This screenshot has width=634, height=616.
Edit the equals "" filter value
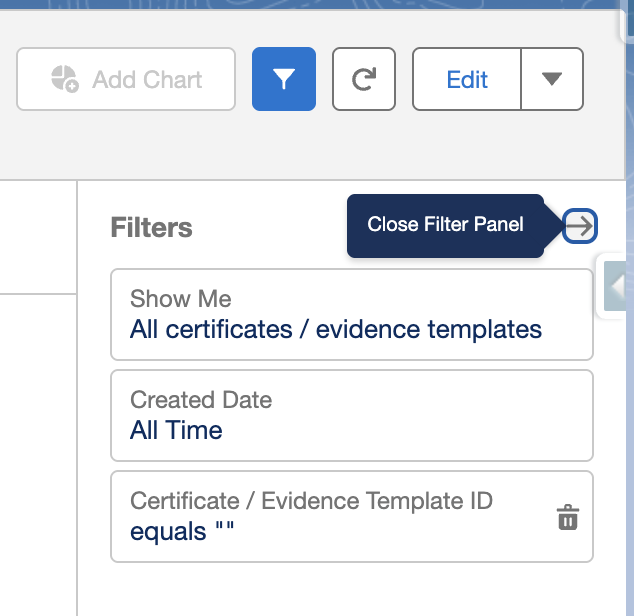click(182, 531)
